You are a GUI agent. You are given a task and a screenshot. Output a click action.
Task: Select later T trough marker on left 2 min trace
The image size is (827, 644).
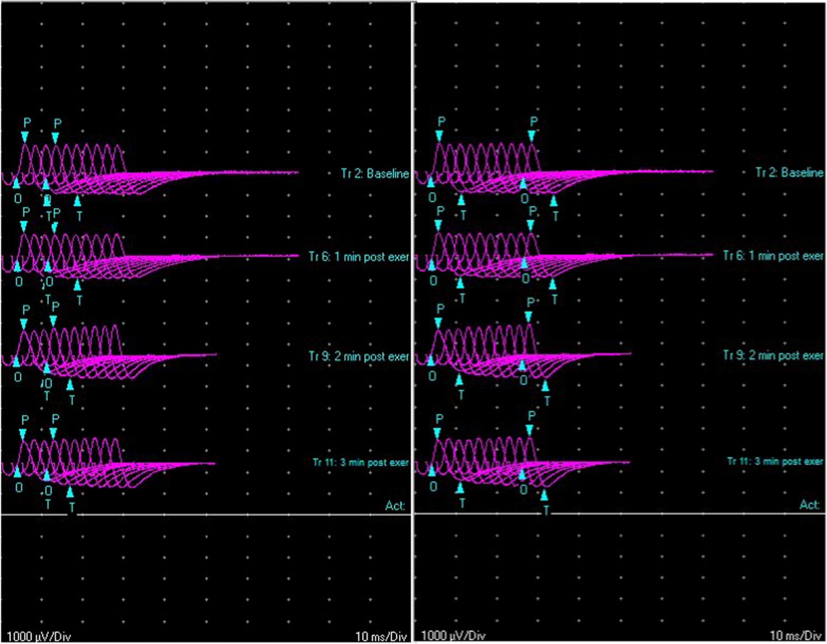pos(70,385)
